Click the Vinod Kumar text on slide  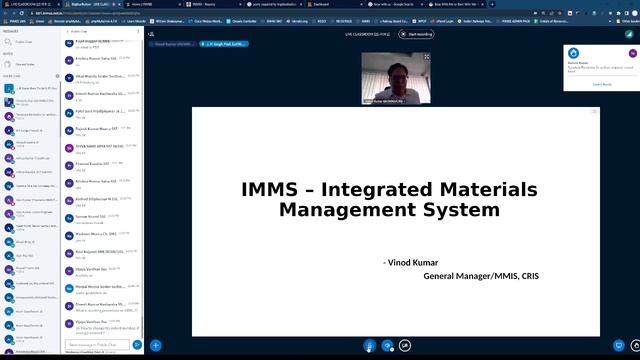(413, 262)
